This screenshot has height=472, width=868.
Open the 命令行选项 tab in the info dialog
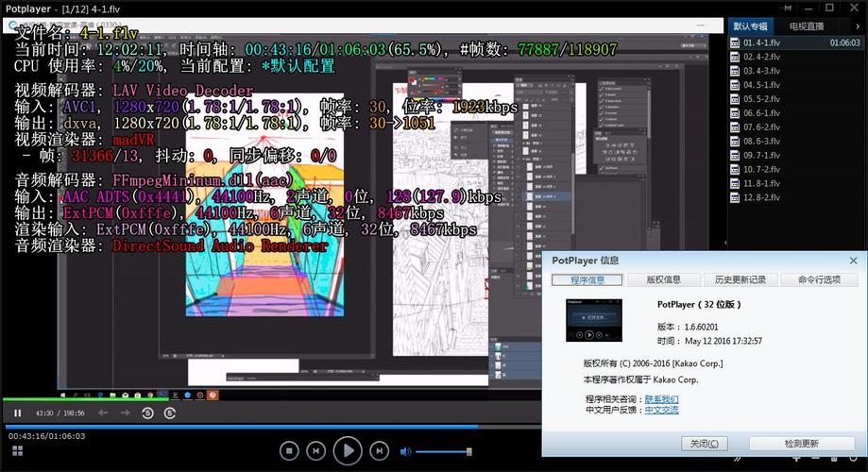point(819,280)
